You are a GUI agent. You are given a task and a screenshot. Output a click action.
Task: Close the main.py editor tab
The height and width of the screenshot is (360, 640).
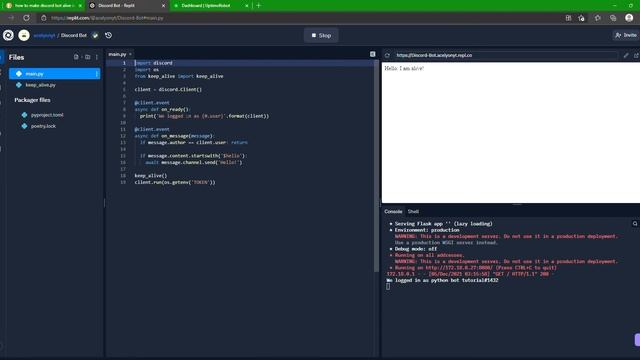[130, 54]
